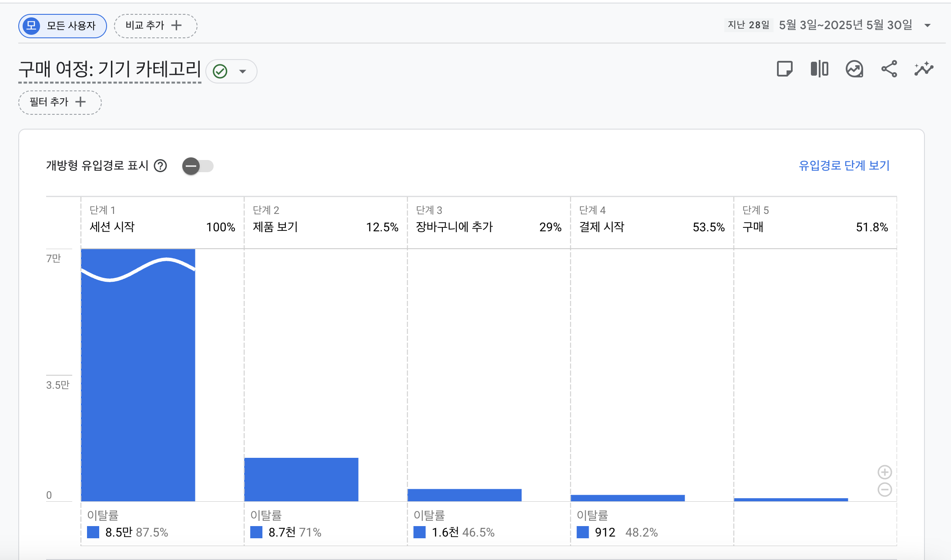Zoom out on the funnel chart
This screenshot has width=951, height=560.
tap(884, 490)
